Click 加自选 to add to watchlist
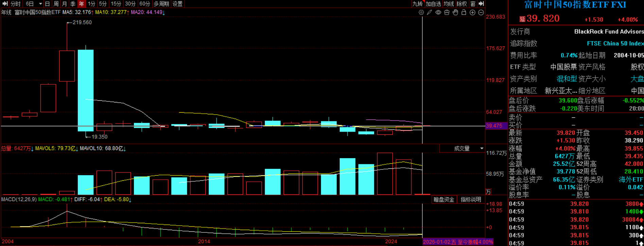644x246 pixels. tap(433, 4)
